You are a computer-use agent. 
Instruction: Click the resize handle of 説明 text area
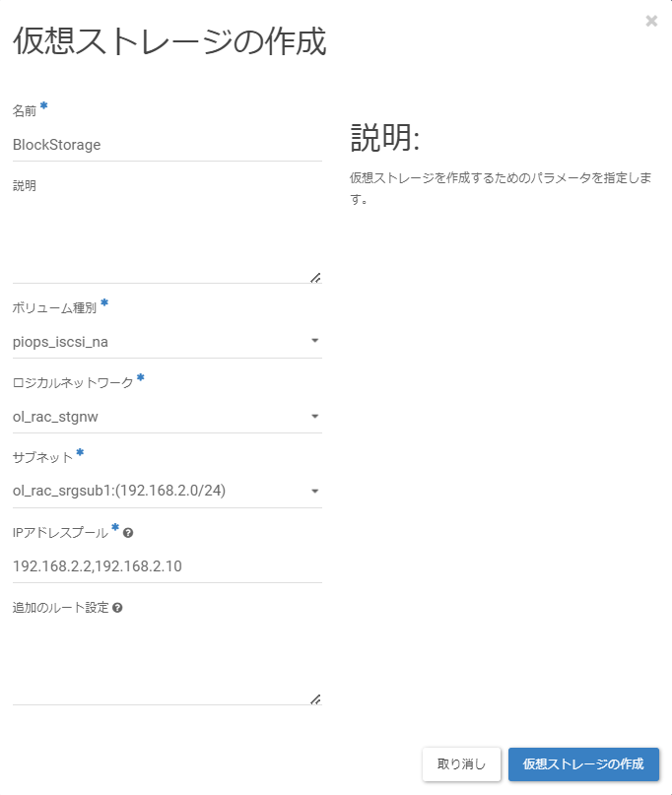point(315,278)
